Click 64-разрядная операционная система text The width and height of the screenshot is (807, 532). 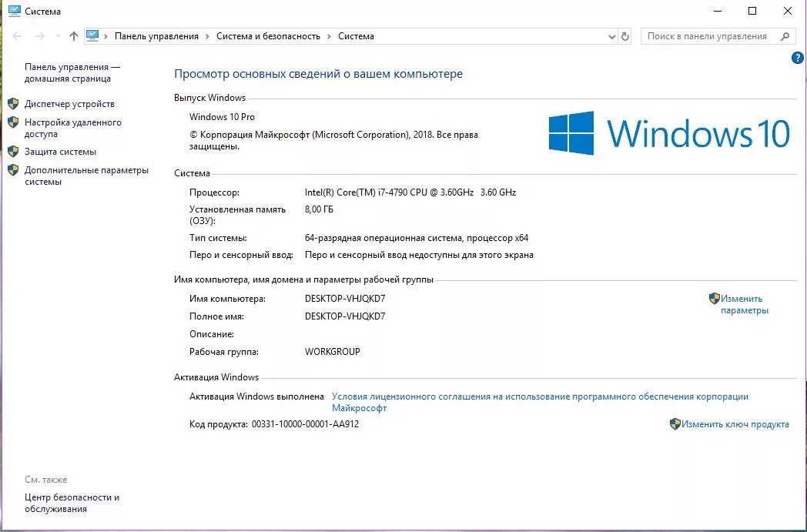417,238
